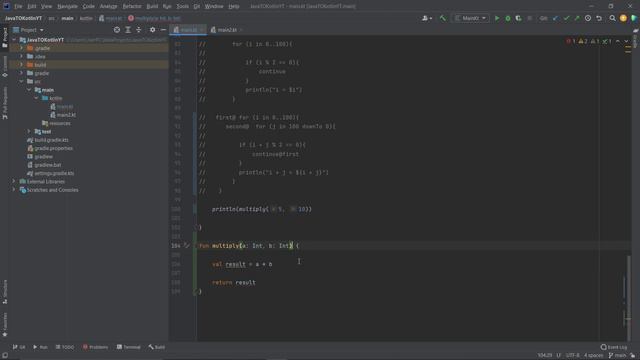Open the Event Log

(613, 347)
